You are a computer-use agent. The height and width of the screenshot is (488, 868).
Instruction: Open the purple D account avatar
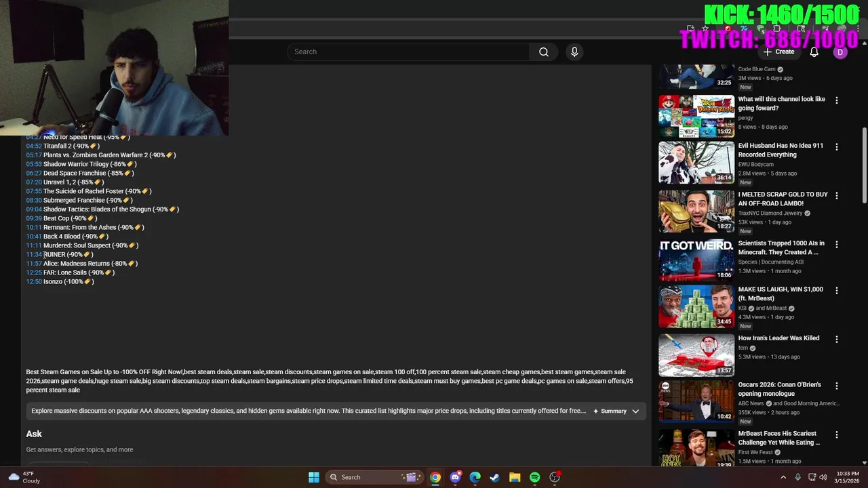tap(840, 52)
